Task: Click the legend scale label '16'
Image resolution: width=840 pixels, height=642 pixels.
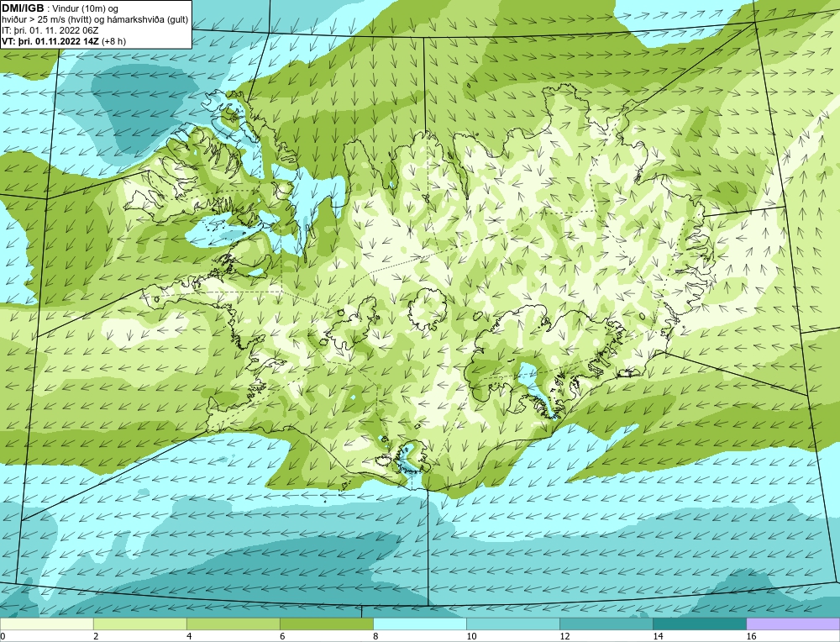Action: tap(750, 636)
